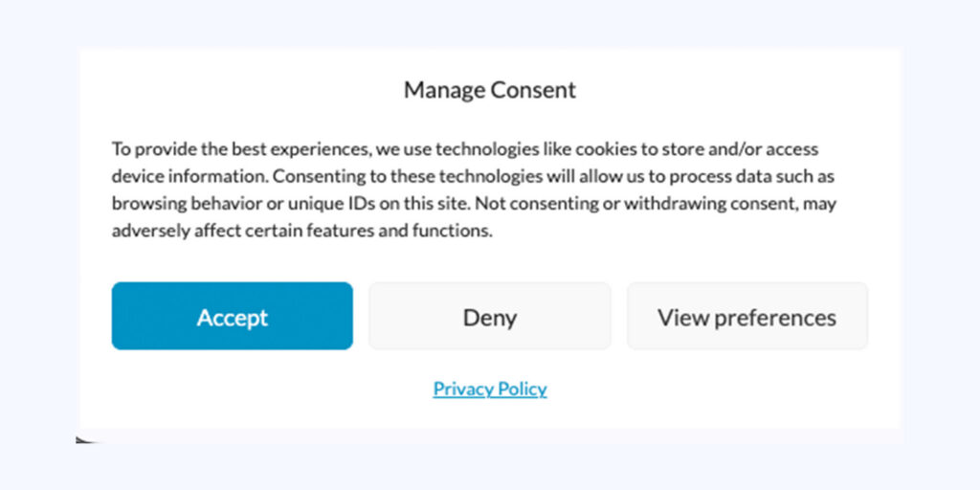980x490 pixels.
Task: Choose View preferences to customize consent
Action: pyautogui.click(x=747, y=316)
